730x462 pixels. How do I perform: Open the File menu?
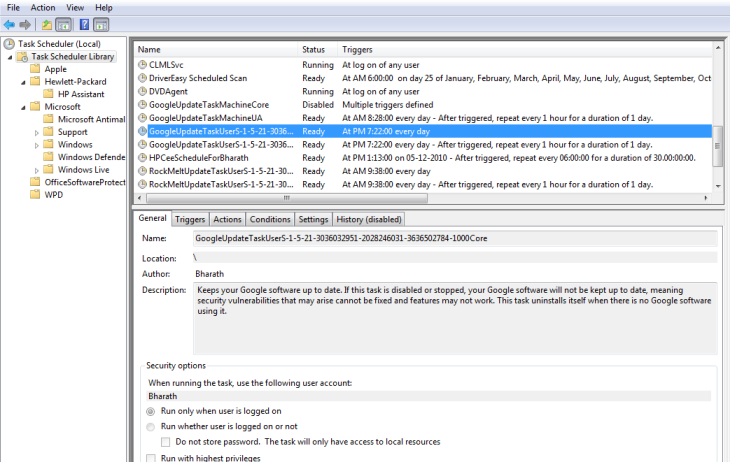point(13,7)
